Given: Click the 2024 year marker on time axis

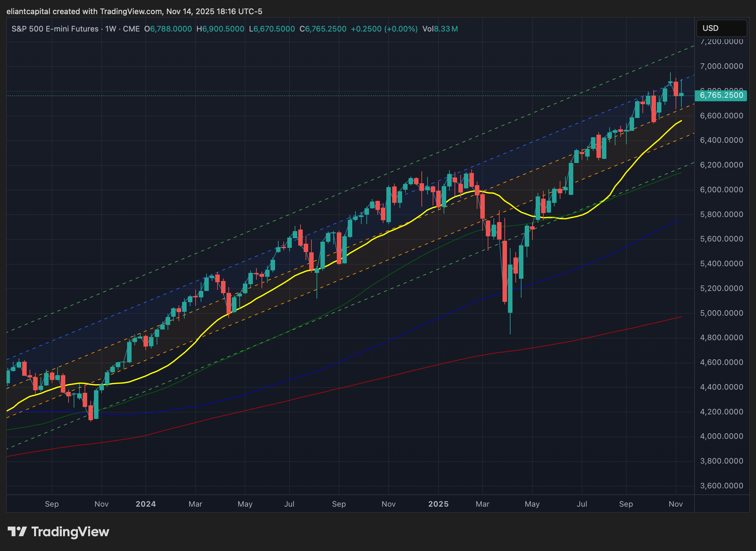Looking at the screenshot, I should pyautogui.click(x=145, y=504).
